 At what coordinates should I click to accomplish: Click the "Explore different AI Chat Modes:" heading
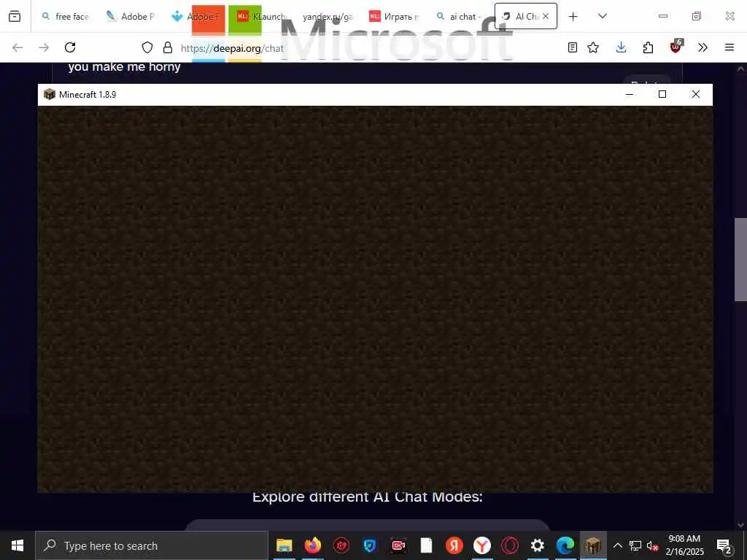click(x=368, y=497)
